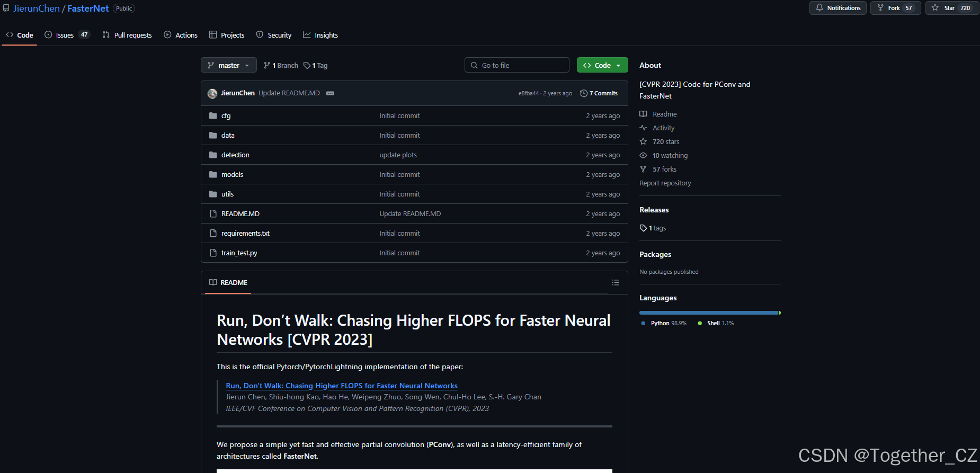This screenshot has height=473, width=980.
Task: Open commit hash e8fba44
Action: point(528,93)
